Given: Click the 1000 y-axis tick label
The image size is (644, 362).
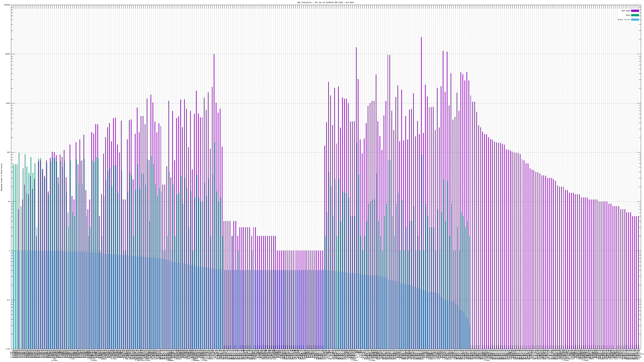Looking at the screenshot, I should [x=8, y=103].
